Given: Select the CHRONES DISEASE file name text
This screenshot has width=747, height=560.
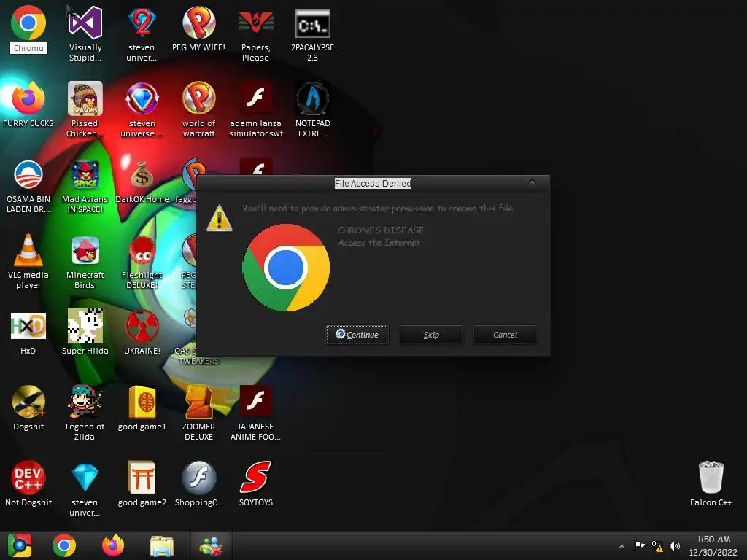Looking at the screenshot, I should coord(381,230).
